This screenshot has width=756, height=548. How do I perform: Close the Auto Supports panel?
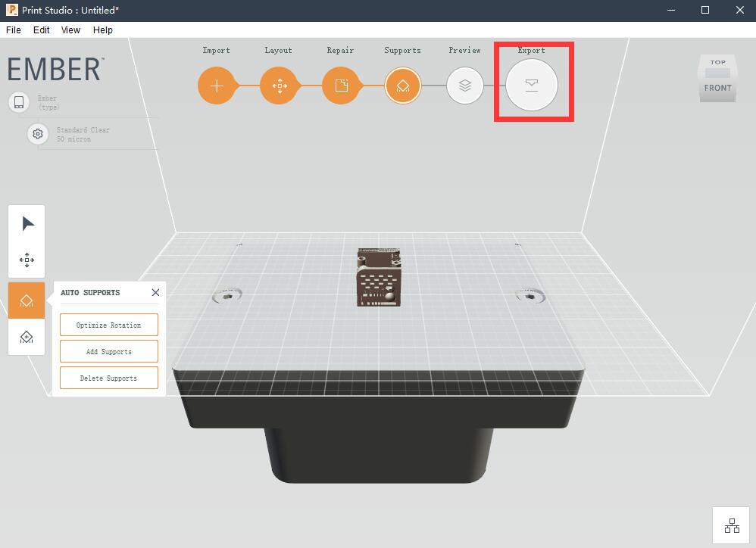(x=155, y=292)
